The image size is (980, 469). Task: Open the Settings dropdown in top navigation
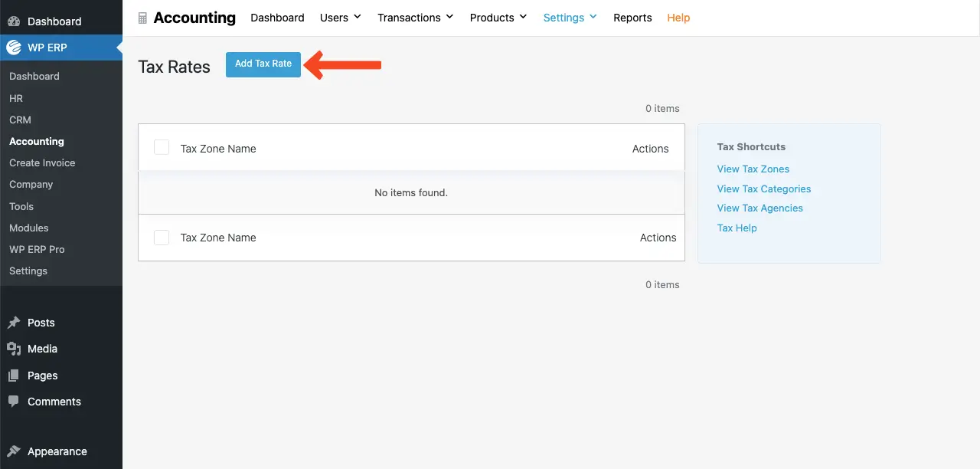[x=570, y=18]
